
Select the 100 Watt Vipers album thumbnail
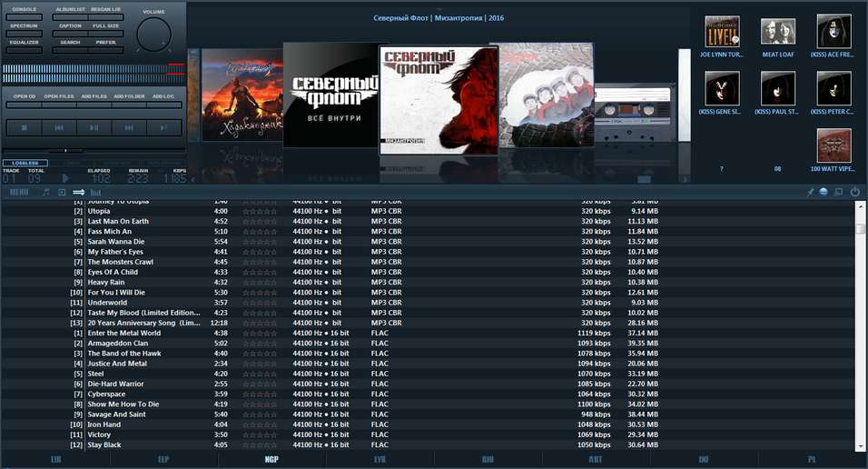click(x=833, y=145)
